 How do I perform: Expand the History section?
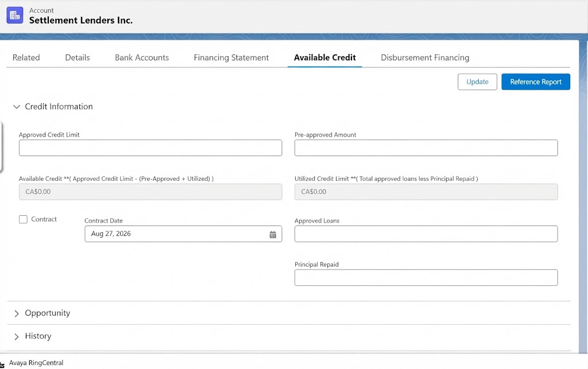tap(17, 336)
